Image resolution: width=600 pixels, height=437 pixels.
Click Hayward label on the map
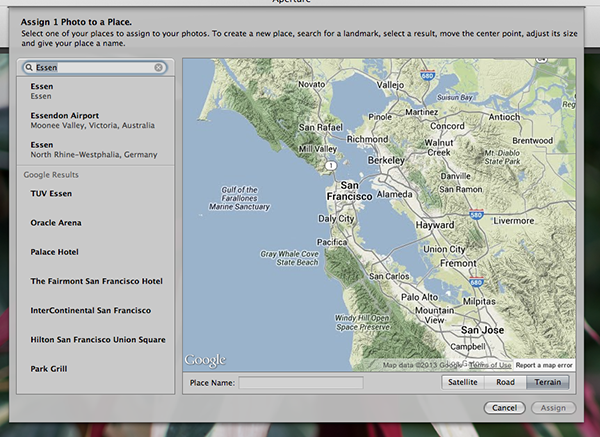click(435, 225)
